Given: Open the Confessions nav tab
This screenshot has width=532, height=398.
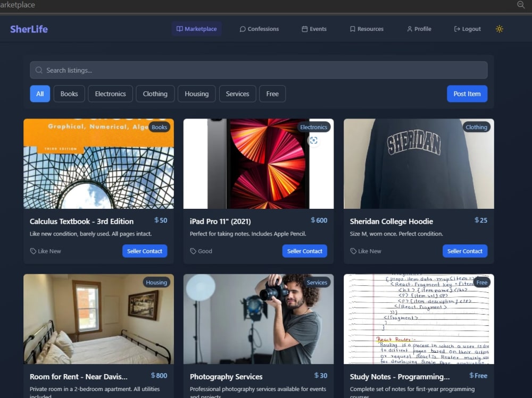Looking at the screenshot, I should (259, 29).
